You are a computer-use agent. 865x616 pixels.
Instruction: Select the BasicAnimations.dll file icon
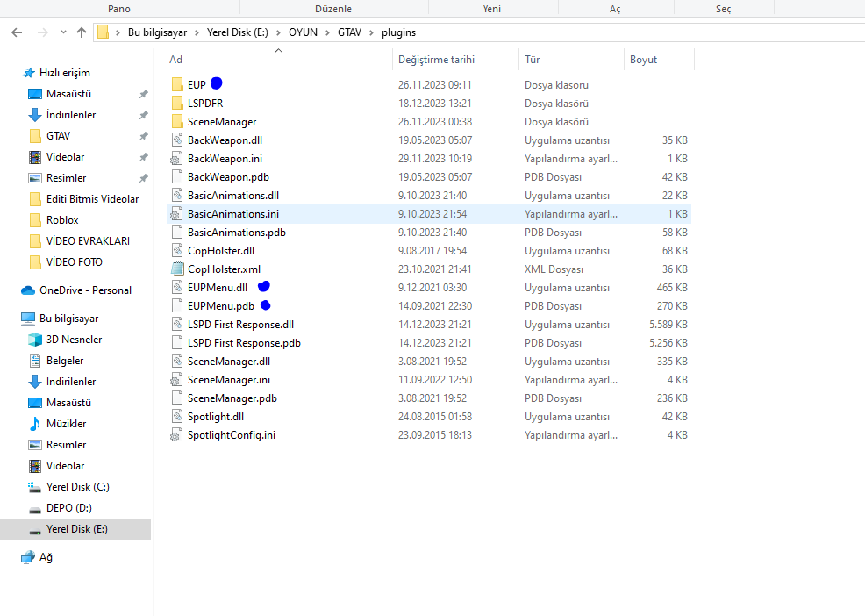177,196
